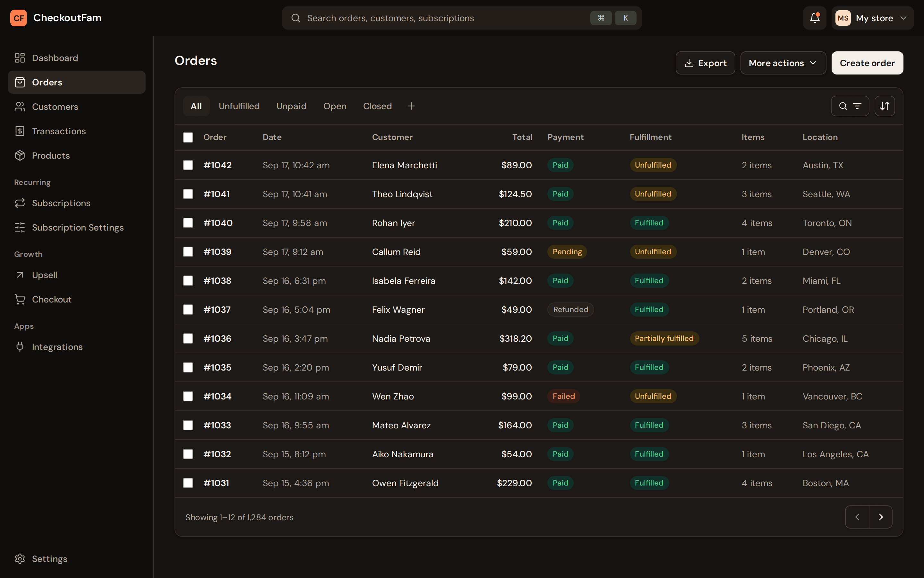Click the Transactions receipt icon in sidebar
This screenshot has height=578, width=924.
point(20,131)
